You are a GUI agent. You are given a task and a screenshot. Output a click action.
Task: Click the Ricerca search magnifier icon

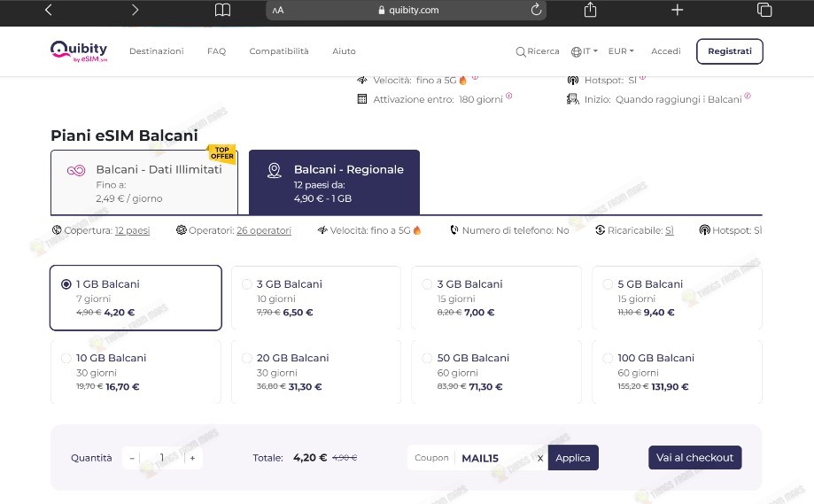(x=520, y=52)
